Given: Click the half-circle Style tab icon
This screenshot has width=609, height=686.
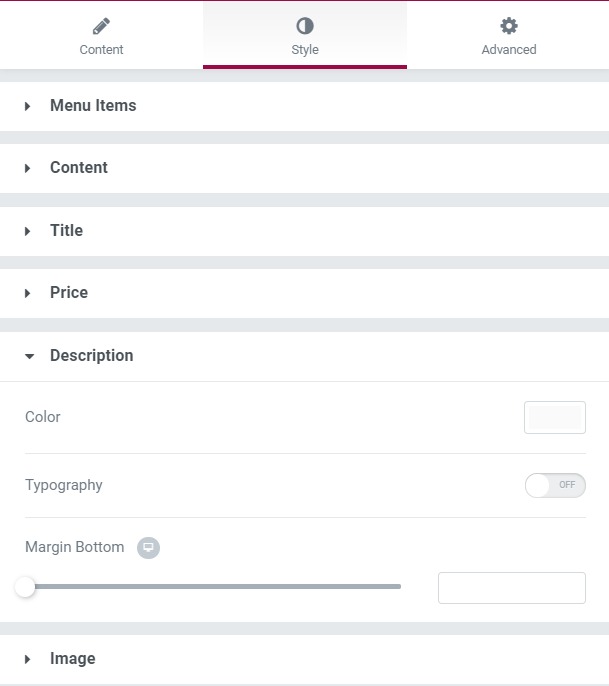Looking at the screenshot, I should 305,26.
